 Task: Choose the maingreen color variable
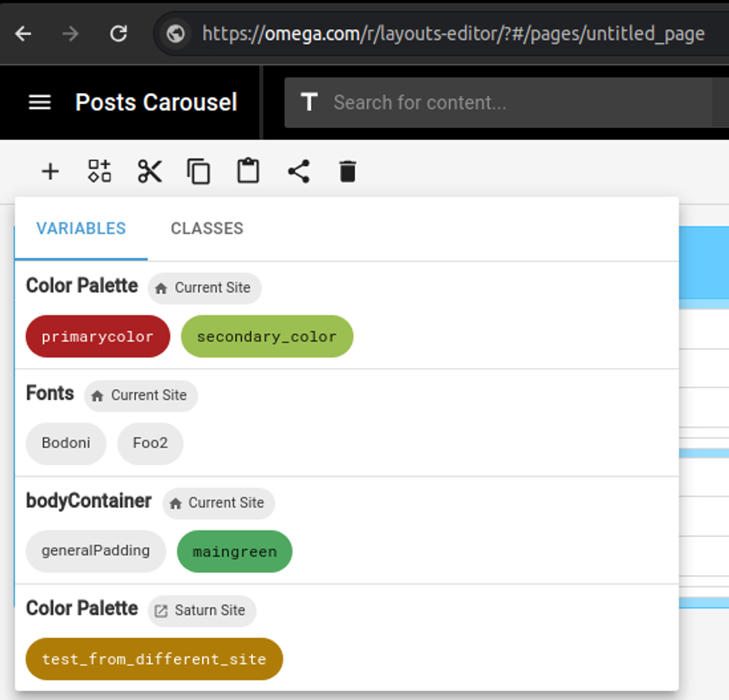pyautogui.click(x=234, y=551)
